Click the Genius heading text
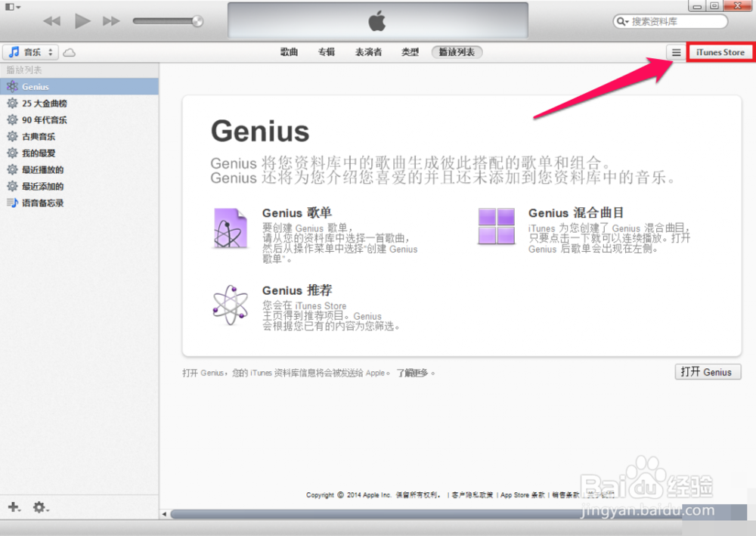 tap(260, 131)
